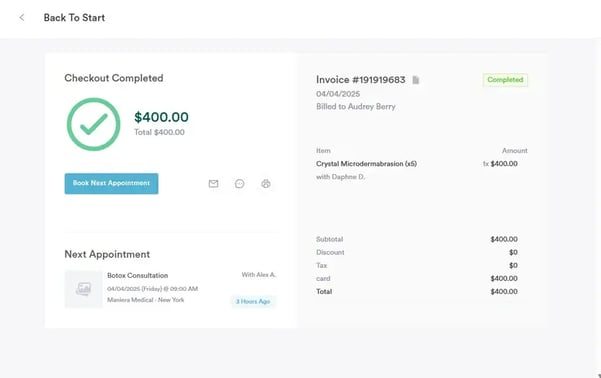The image size is (601, 378).
Task: Click the Back To Start link
Action: coord(74,18)
